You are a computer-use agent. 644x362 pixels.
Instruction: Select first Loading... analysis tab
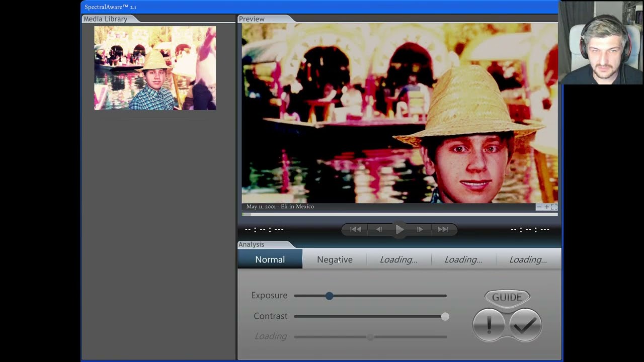pos(399,259)
